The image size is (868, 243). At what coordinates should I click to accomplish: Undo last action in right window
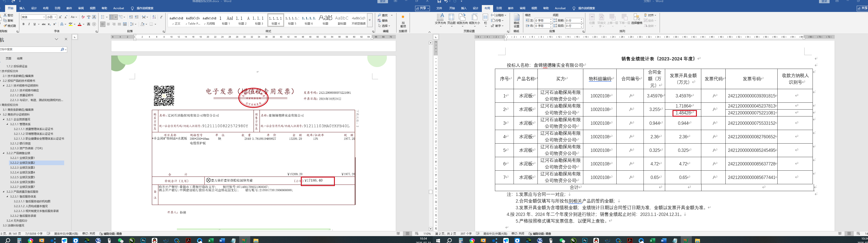(x=446, y=1)
